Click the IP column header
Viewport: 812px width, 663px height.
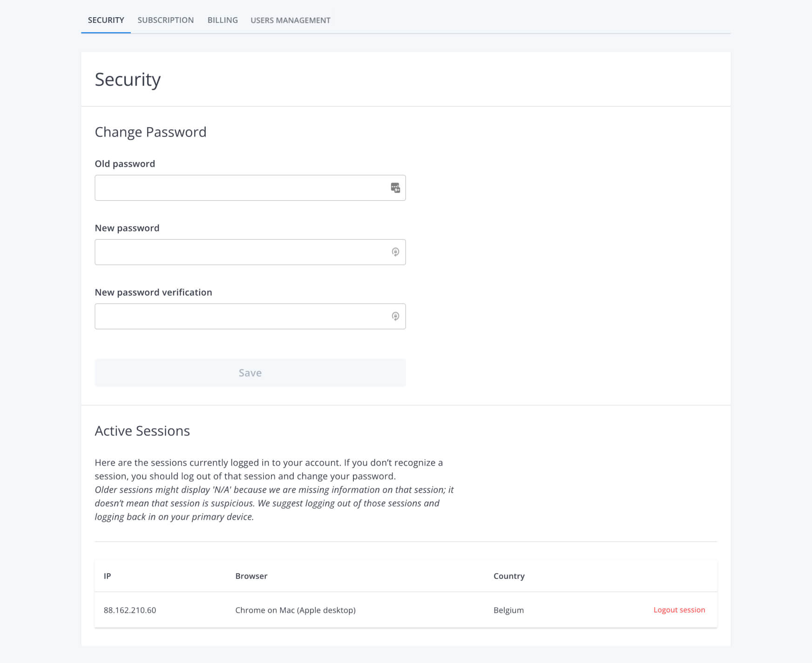(x=107, y=576)
